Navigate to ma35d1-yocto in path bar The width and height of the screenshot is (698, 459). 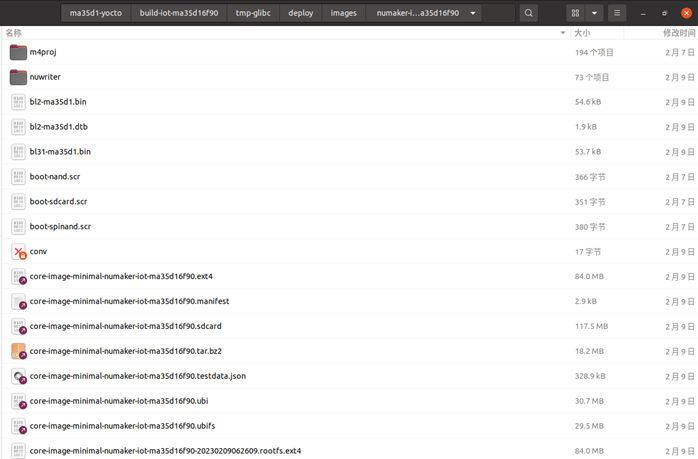coord(95,14)
